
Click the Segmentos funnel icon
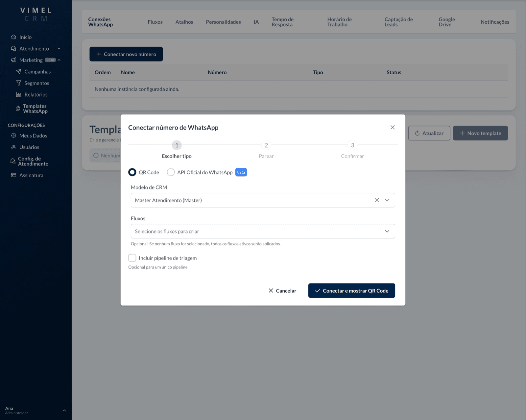[19, 83]
